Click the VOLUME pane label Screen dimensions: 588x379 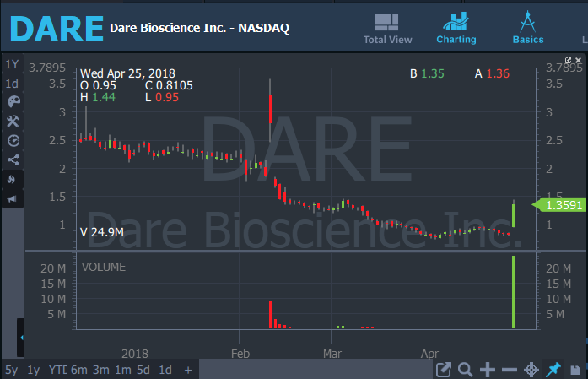tap(104, 267)
